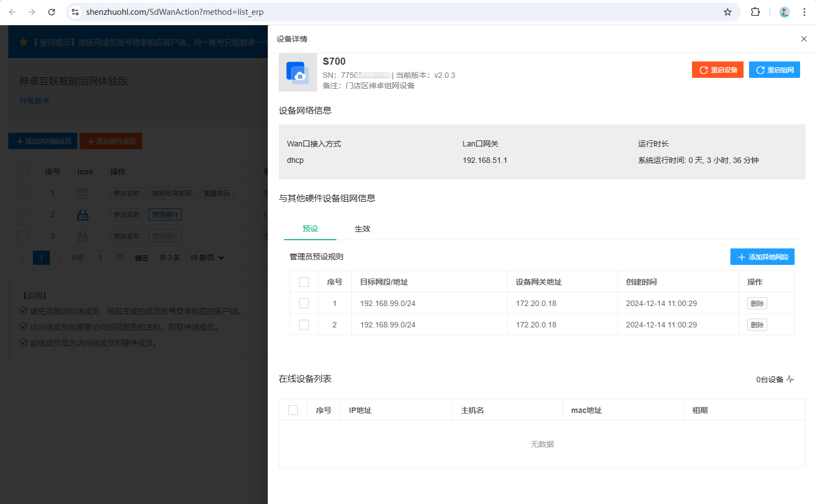Click the refresh pulse icon beside 0台设备
The image size is (816, 504).
point(790,379)
